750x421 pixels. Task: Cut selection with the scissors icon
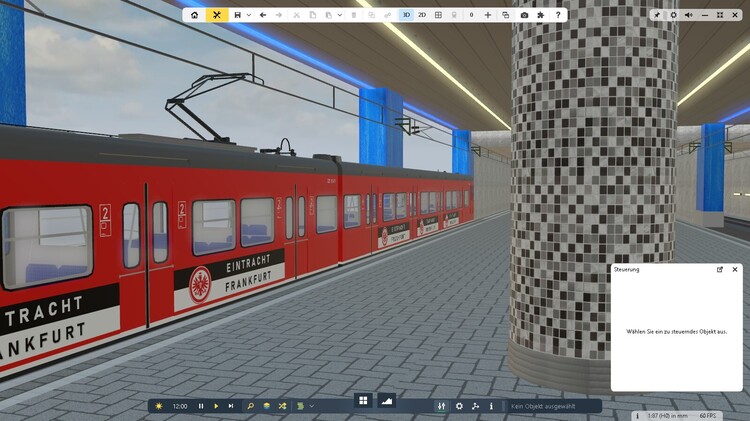click(x=297, y=15)
